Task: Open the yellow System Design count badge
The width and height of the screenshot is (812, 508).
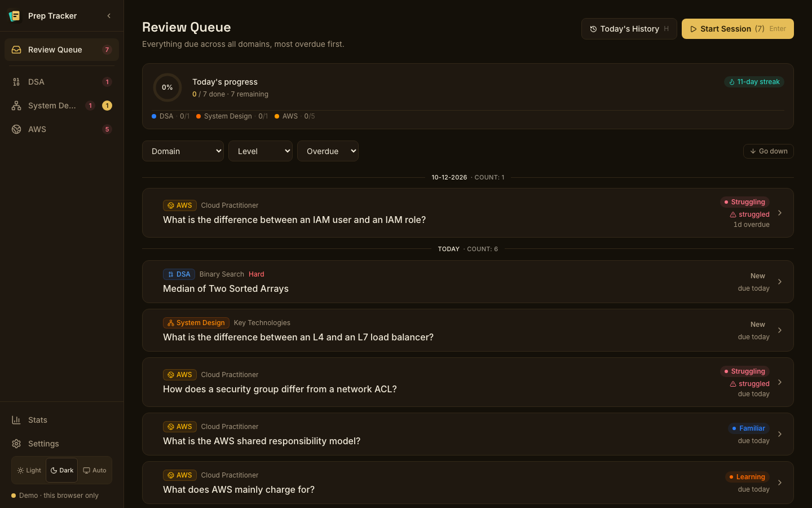Action: [107, 106]
